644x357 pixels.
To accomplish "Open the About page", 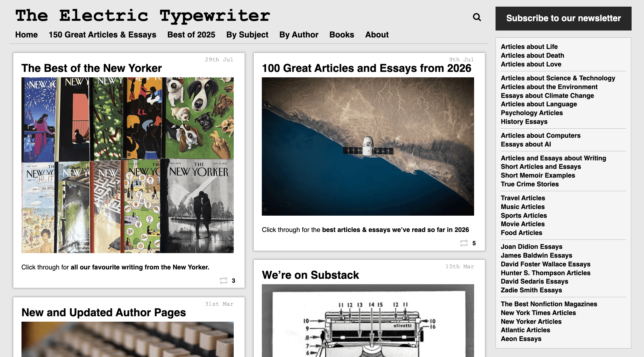I will (377, 35).
